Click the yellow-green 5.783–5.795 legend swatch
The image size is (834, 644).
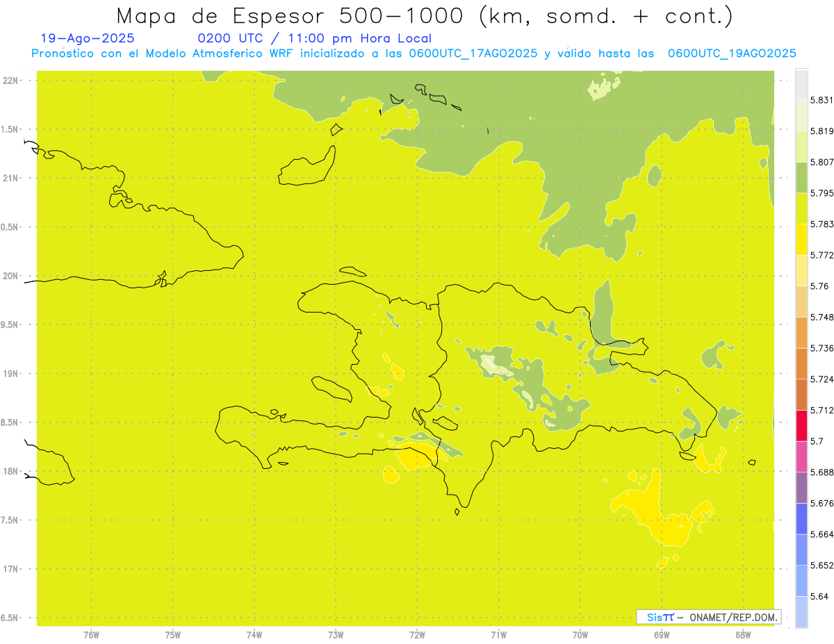[801, 208]
